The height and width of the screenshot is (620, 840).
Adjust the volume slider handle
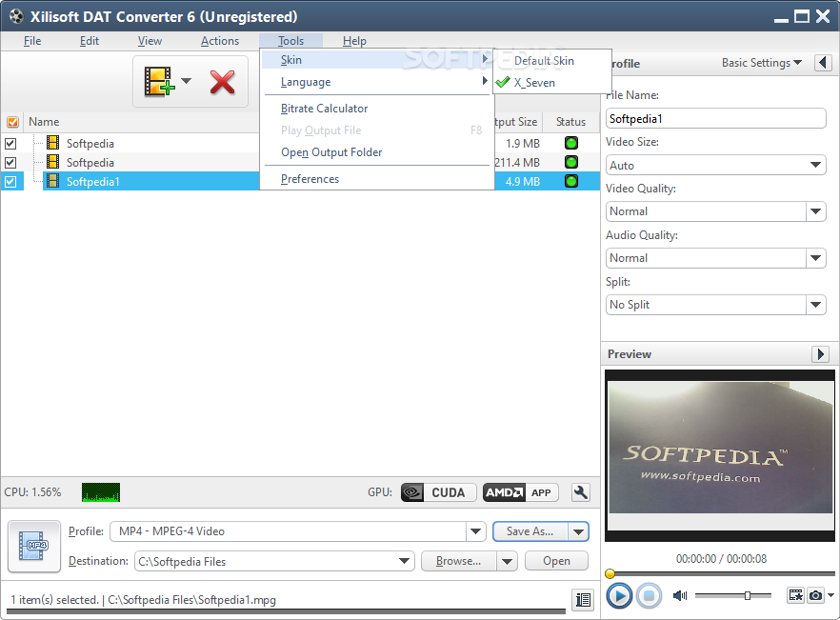[x=748, y=595]
